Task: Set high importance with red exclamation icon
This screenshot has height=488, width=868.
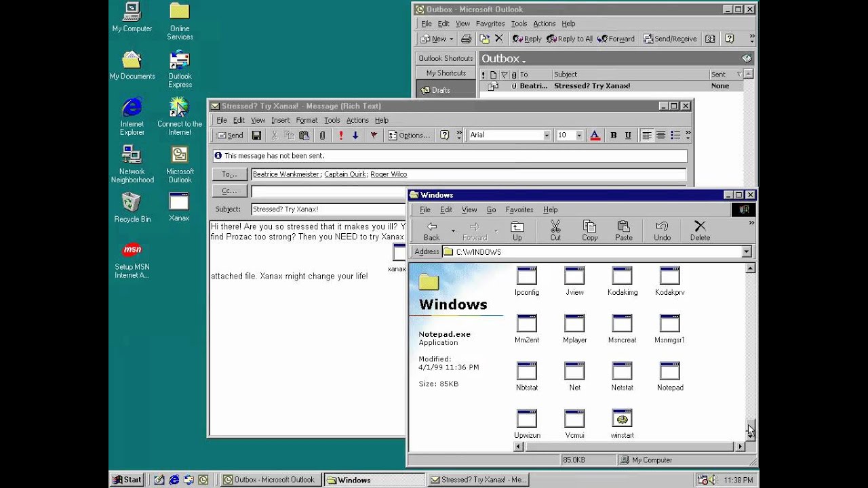Action: (x=341, y=136)
